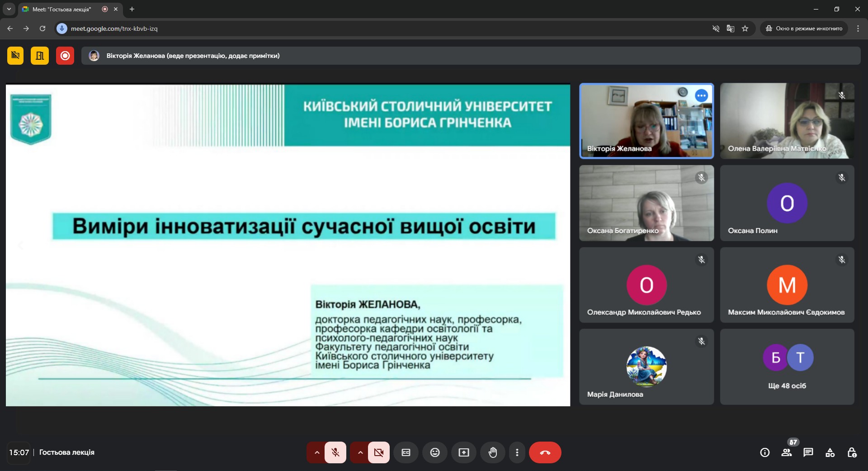Image resolution: width=868 pixels, height=471 pixels.
Task: Show the participants list icon
Action: click(787, 452)
